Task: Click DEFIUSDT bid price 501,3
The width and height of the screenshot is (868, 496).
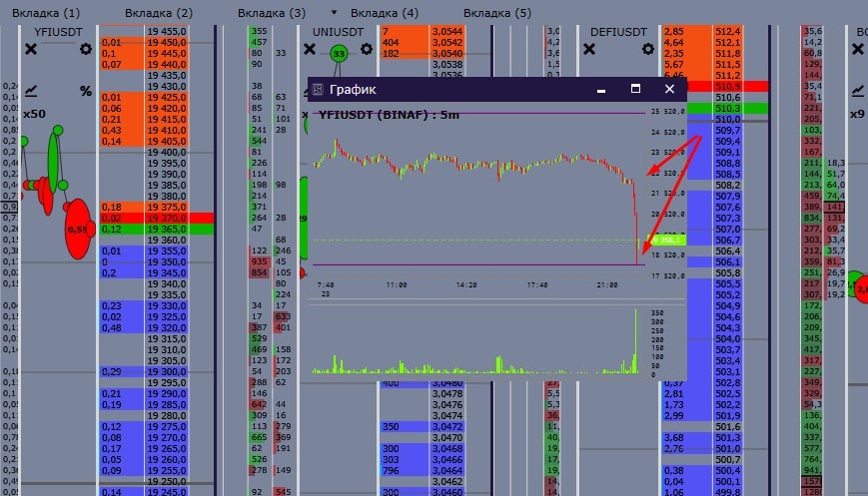Action: (727, 437)
